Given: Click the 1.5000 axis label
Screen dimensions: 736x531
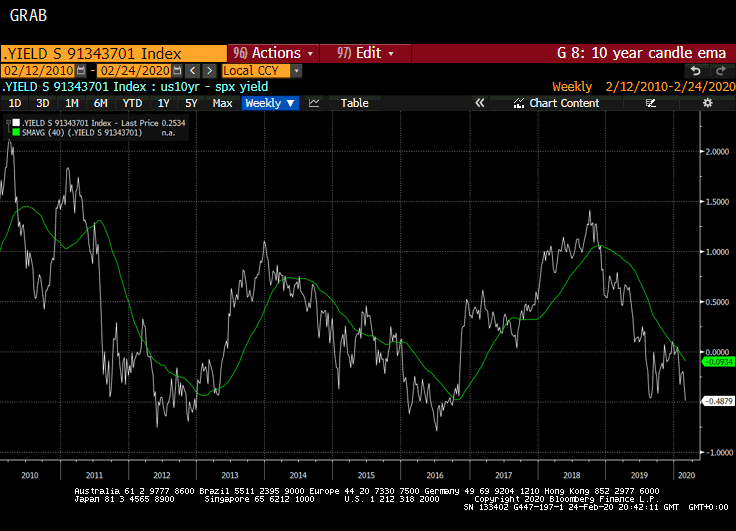Looking at the screenshot, I should tap(717, 202).
